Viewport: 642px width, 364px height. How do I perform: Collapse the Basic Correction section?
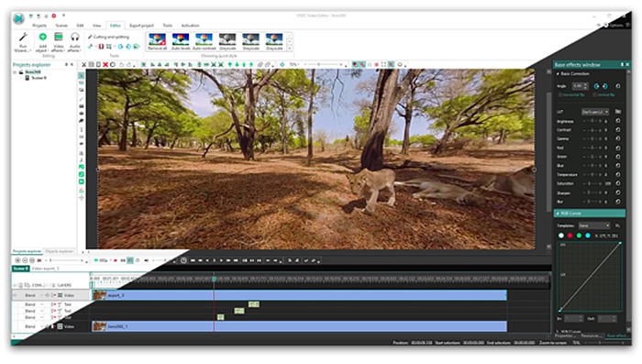(x=558, y=73)
